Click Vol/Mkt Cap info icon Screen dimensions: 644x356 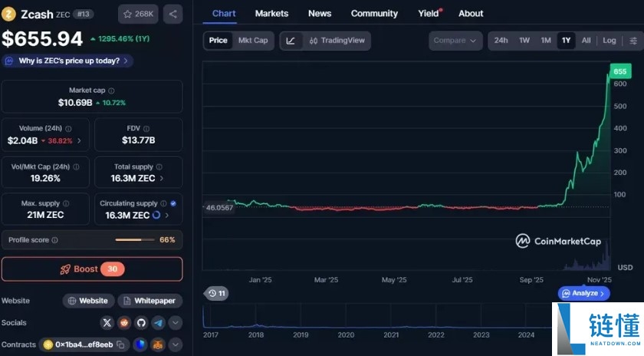76,167
